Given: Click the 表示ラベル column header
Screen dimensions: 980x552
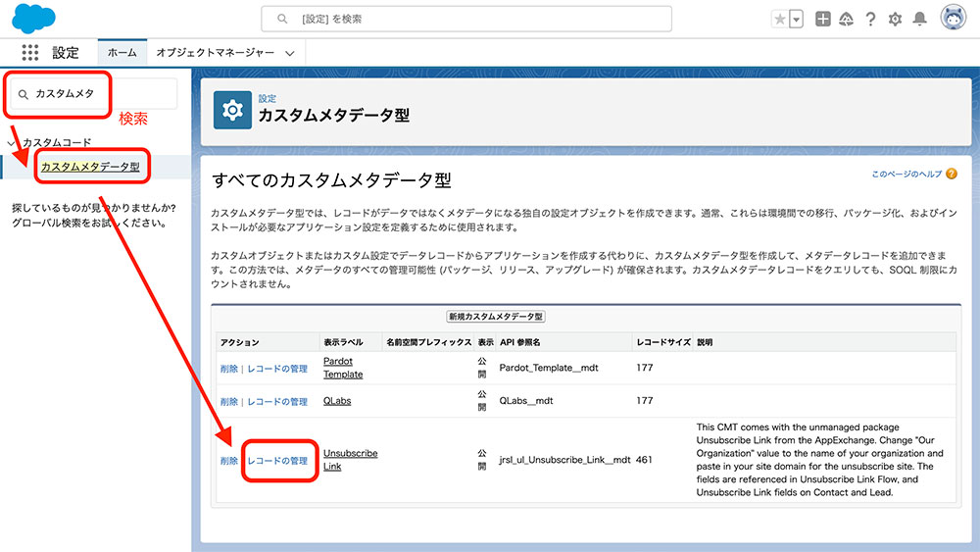Looking at the screenshot, I should (x=343, y=342).
